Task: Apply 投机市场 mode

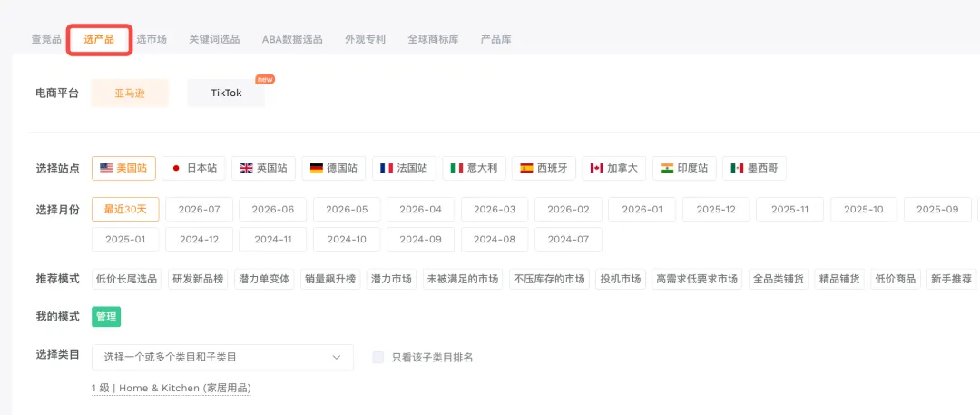Action: click(621, 279)
